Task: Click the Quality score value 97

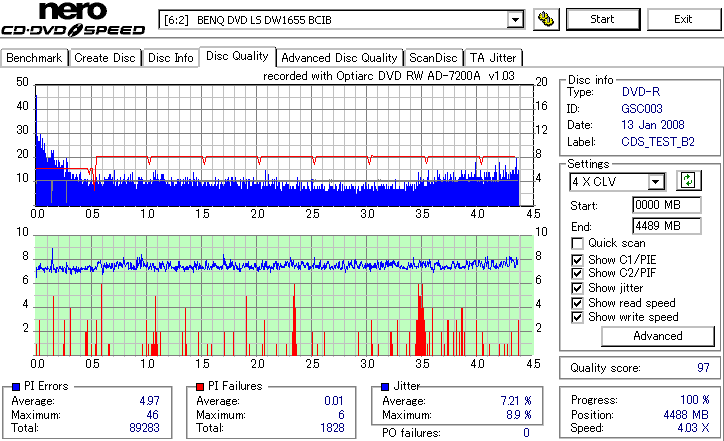Action: click(x=703, y=368)
